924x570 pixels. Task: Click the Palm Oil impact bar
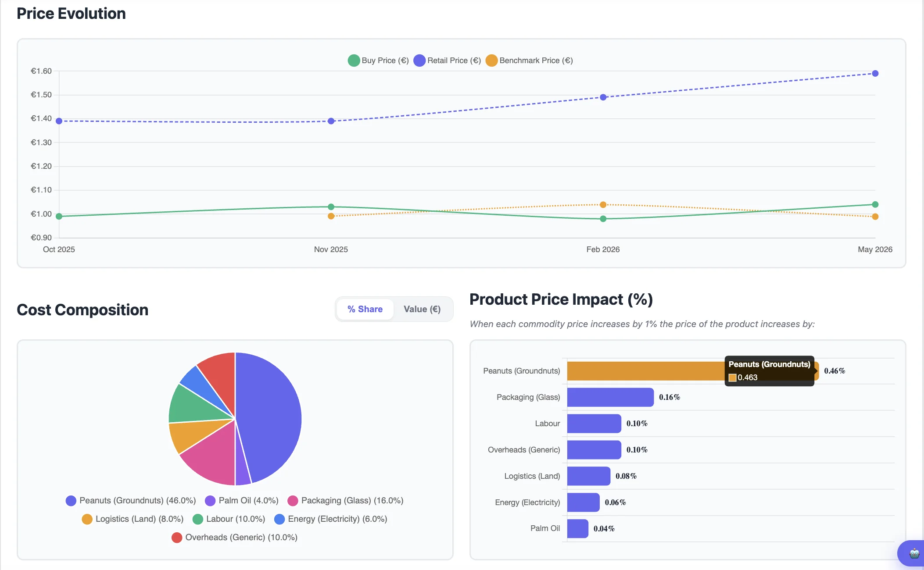tap(578, 529)
